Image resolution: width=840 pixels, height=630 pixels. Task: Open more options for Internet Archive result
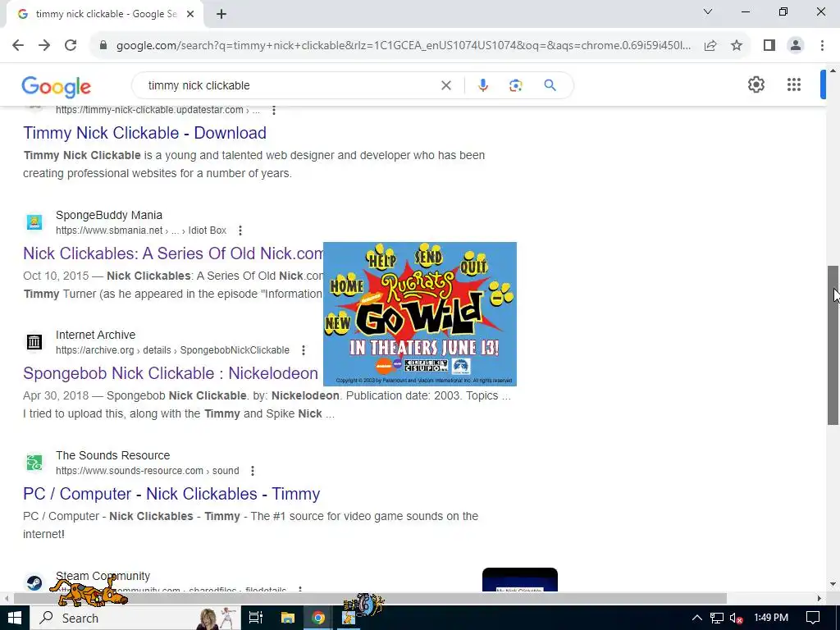[x=304, y=350]
